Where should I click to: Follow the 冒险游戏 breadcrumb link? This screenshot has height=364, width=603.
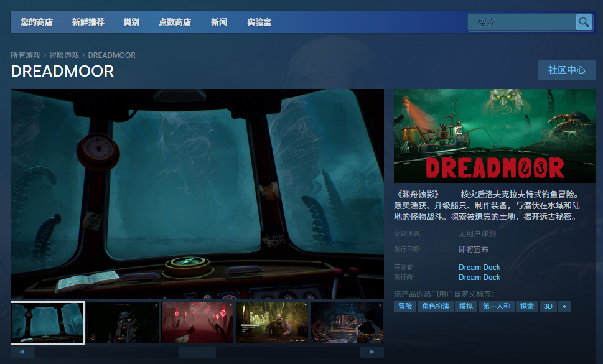(64, 55)
